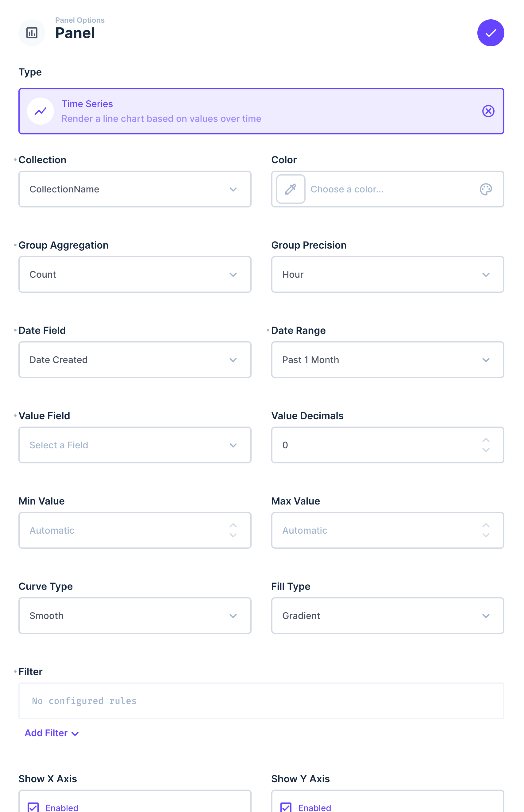This screenshot has width=524, height=812.
Task: Open the color eyedropper swatch
Action: [x=291, y=189]
